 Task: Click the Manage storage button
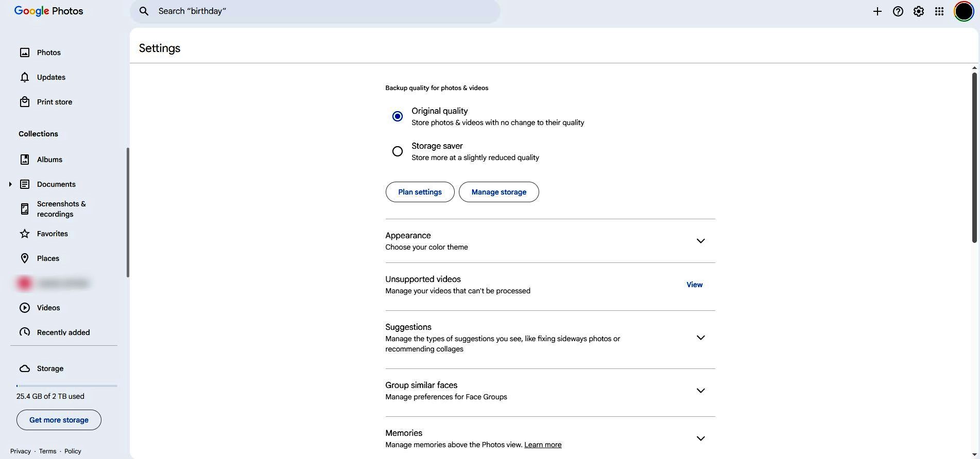tap(498, 192)
